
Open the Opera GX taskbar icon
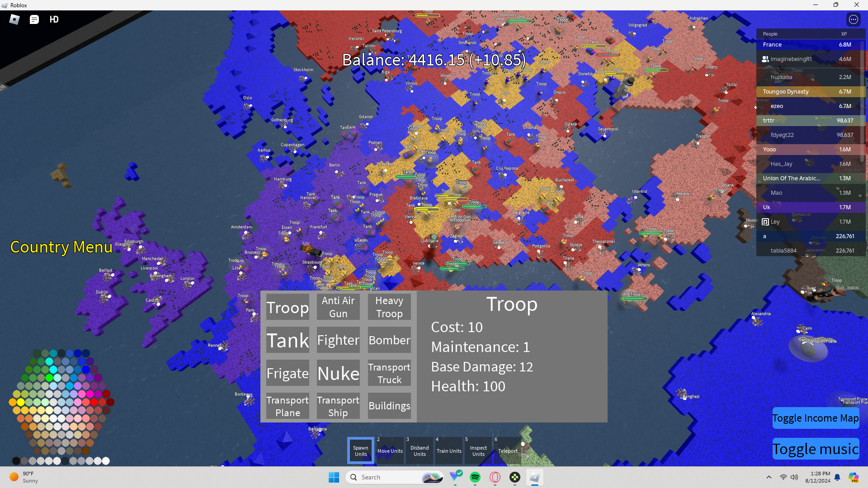[495, 477]
